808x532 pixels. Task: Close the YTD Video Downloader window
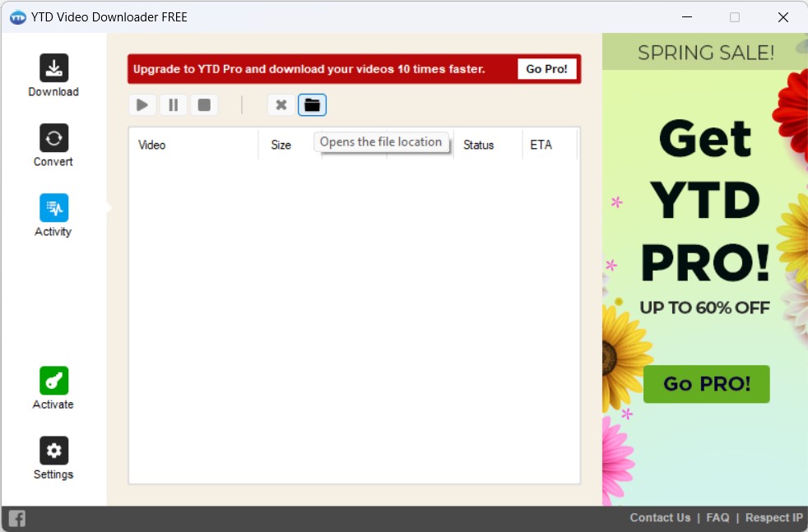point(783,17)
